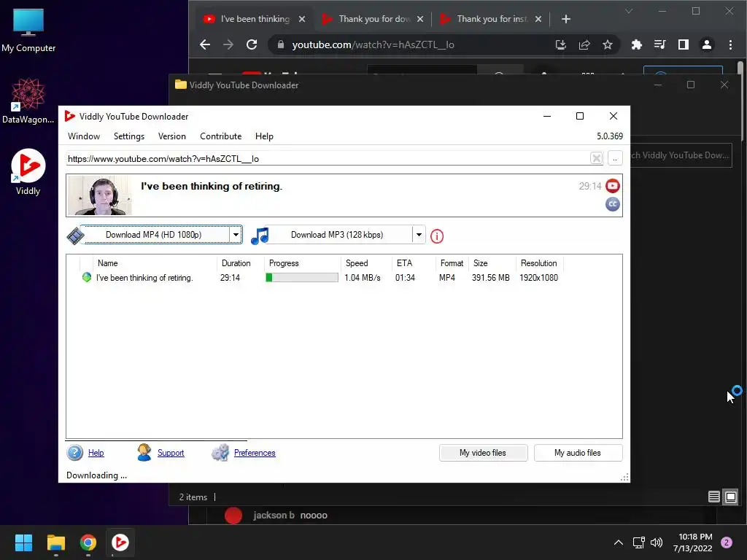Image resolution: width=747 pixels, height=560 pixels.
Task: Click the Chrome install app icon
Action: click(561, 44)
